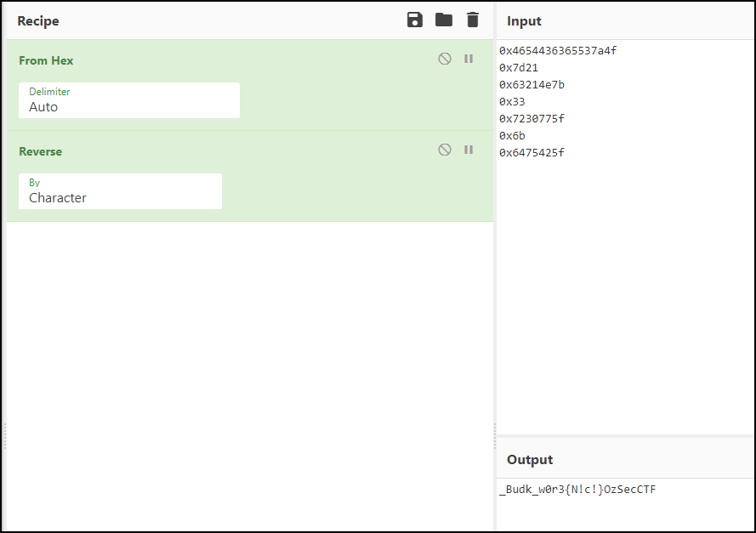756x533 pixels.
Task: Click the Input panel header
Action: tap(524, 21)
